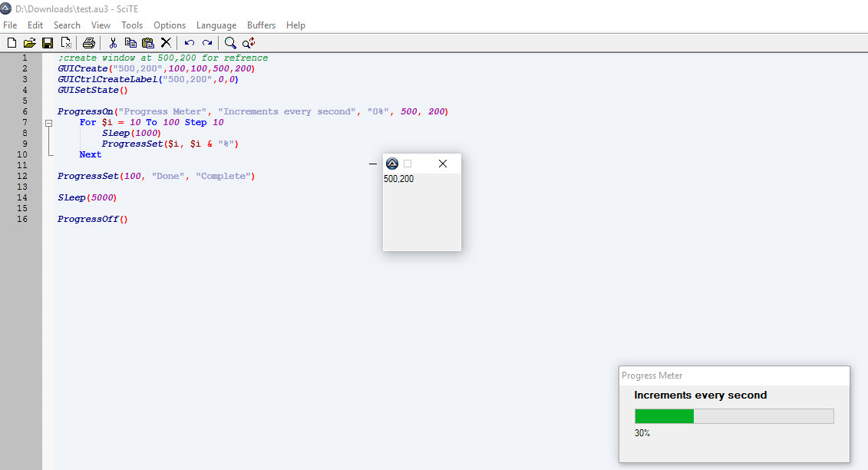Close the small 500,200 GUI window
The width and height of the screenshot is (868, 470).
click(442, 164)
